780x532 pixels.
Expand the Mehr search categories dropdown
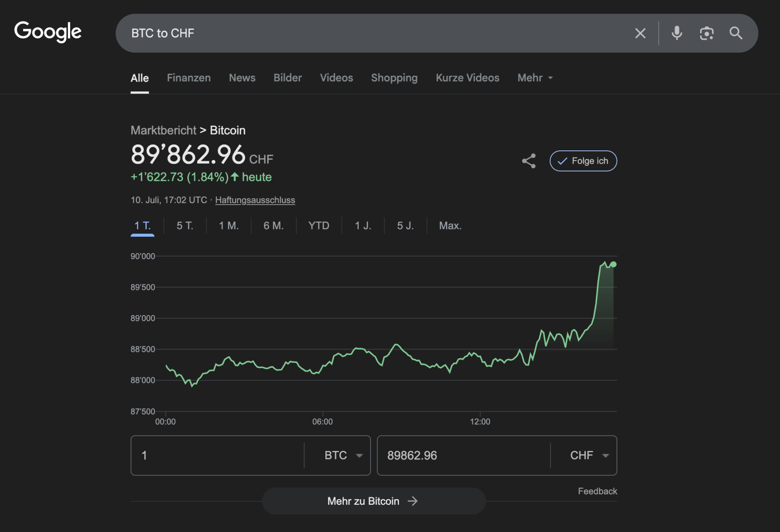535,78
